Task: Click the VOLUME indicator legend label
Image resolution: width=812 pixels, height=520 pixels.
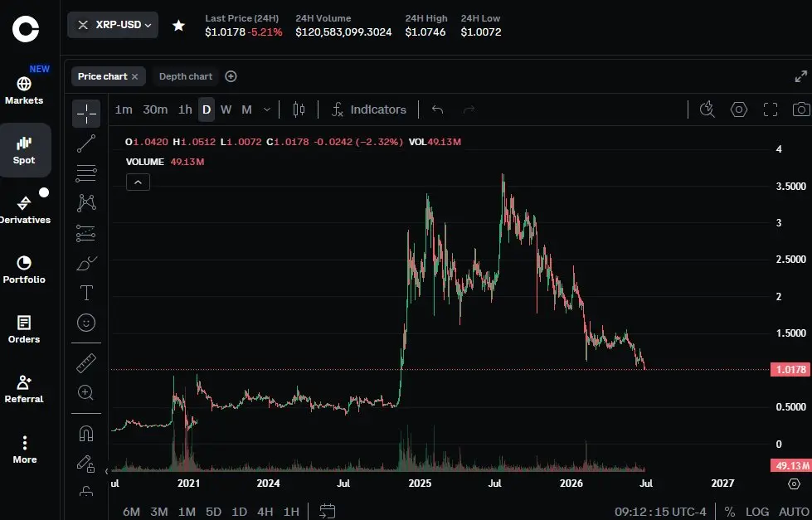Action: (145, 162)
